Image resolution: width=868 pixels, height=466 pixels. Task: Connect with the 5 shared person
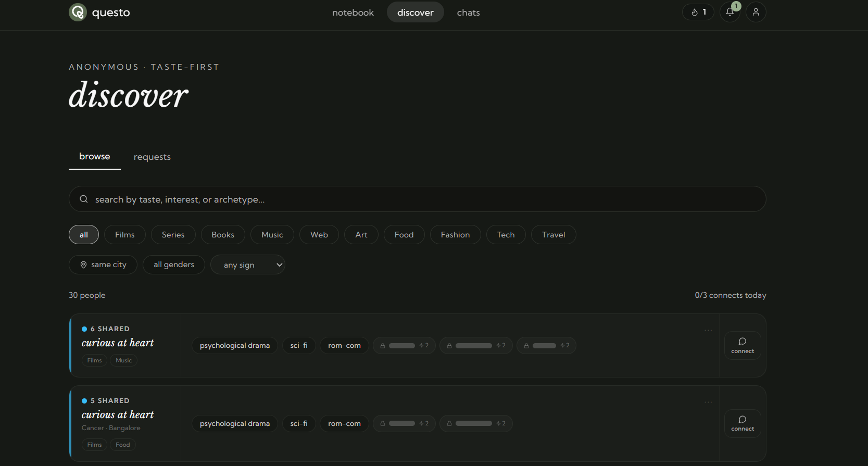tap(743, 423)
